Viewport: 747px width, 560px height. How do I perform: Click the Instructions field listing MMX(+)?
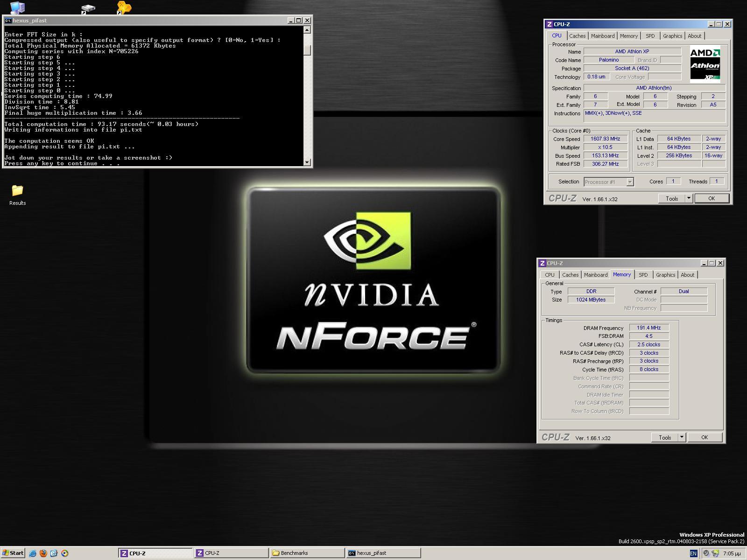tap(655, 116)
